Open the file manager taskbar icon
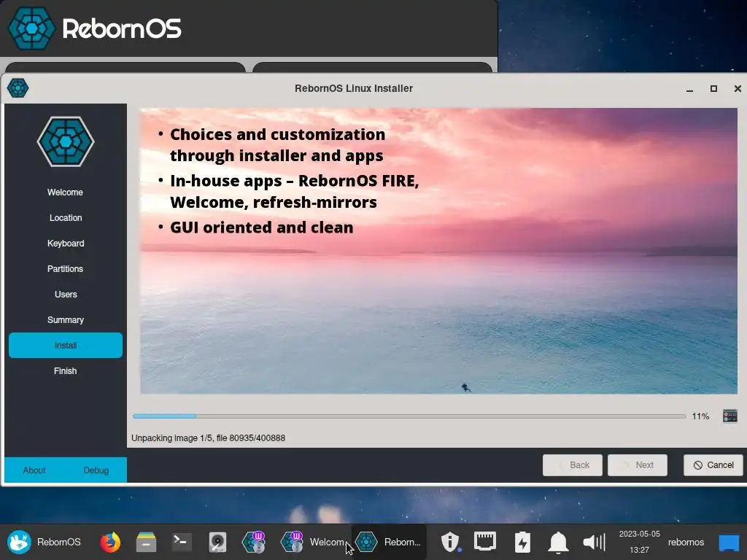This screenshot has height=560, width=747. [146, 542]
